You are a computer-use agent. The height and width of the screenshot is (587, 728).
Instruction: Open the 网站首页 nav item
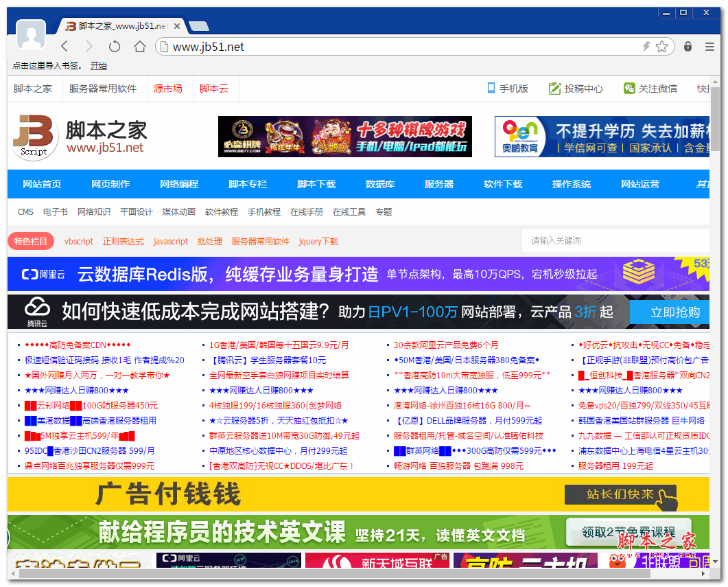coord(42,184)
